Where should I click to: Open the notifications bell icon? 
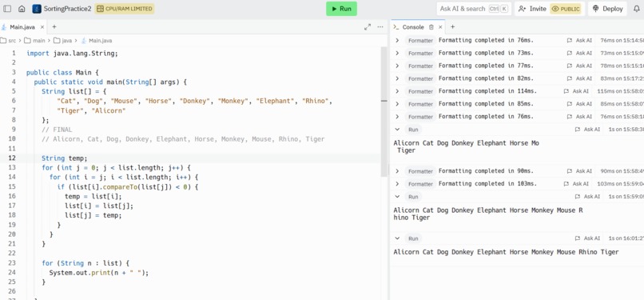click(637, 9)
